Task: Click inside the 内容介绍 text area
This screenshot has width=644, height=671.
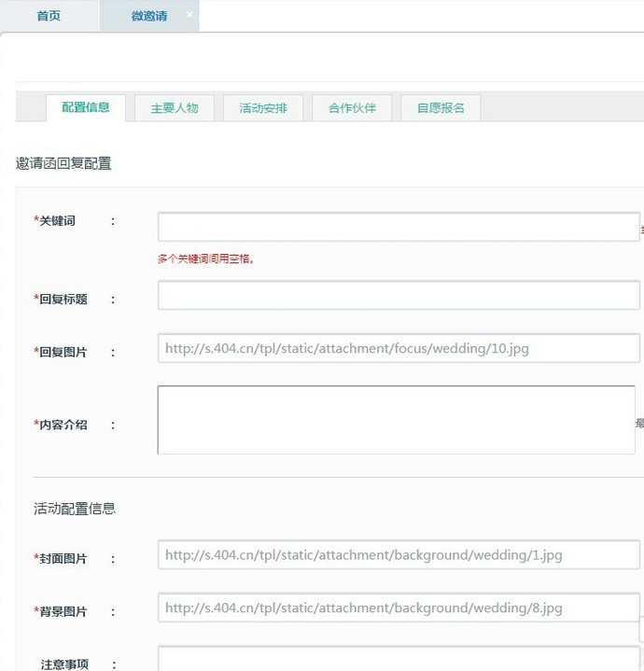Action: point(396,420)
